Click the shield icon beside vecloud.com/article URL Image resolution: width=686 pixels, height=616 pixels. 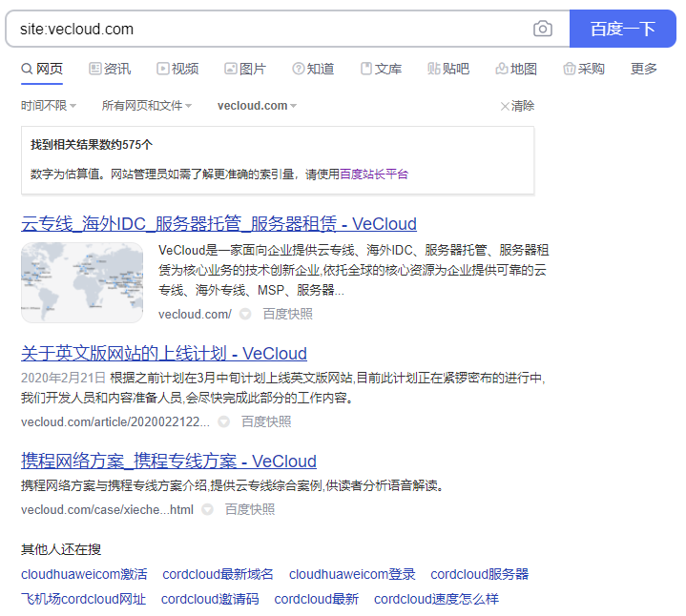coord(223,421)
